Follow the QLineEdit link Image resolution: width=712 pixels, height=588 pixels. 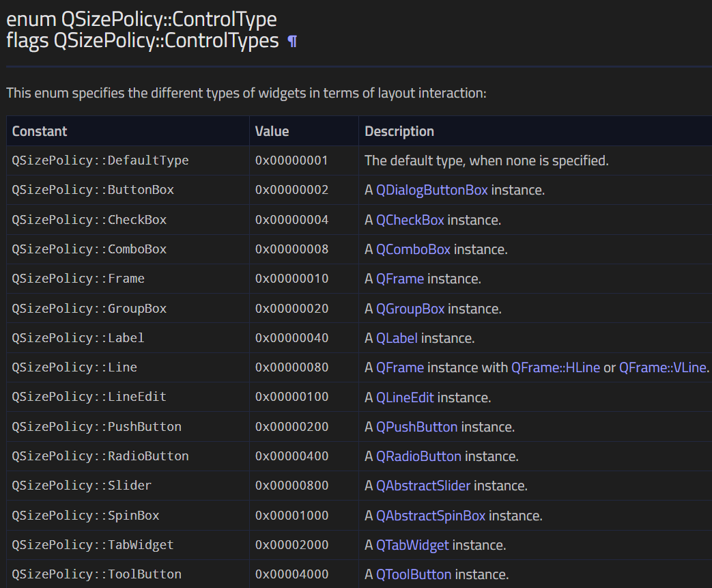[x=405, y=397]
